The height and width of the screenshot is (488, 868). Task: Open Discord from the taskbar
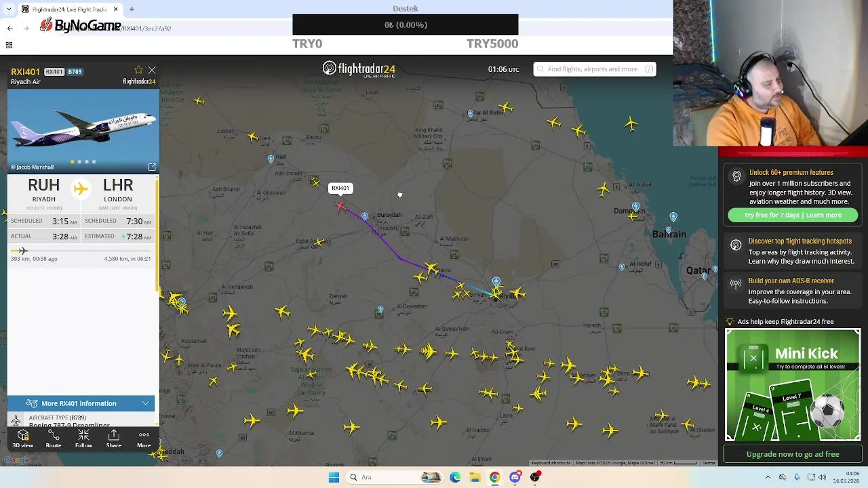pos(515,477)
